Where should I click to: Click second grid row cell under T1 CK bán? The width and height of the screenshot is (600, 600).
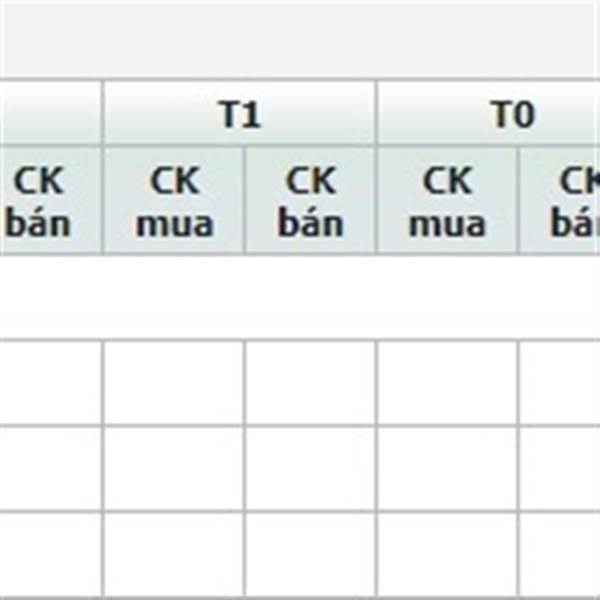click(x=310, y=468)
